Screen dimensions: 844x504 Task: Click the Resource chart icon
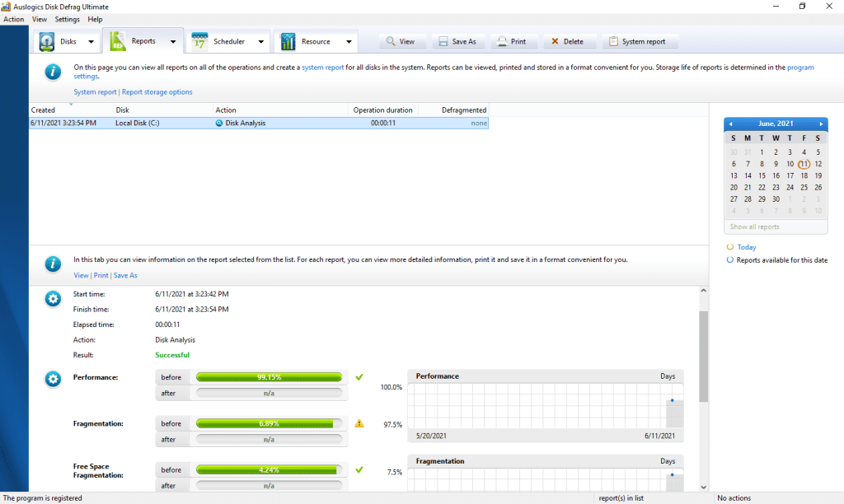click(287, 41)
